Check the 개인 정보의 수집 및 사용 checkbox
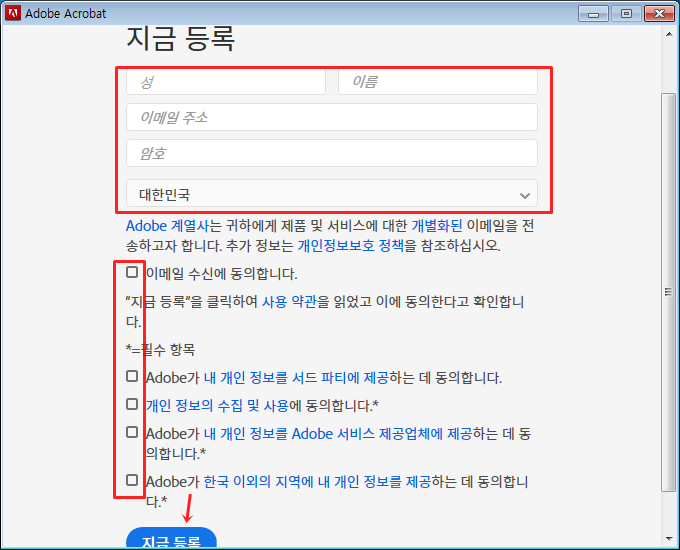The width and height of the screenshot is (680, 550). click(x=132, y=404)
